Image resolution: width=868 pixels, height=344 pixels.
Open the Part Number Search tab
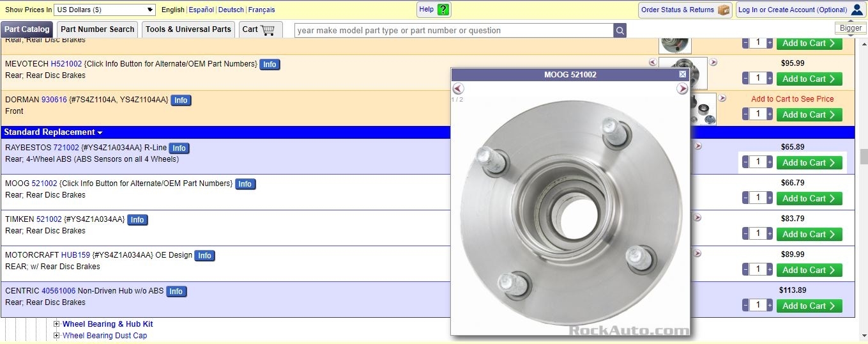point(97,29)
